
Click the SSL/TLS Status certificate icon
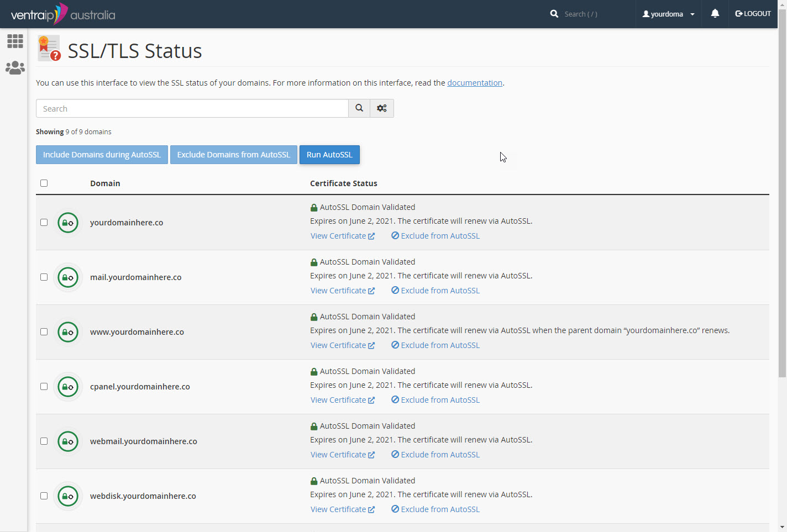point(49,48)
